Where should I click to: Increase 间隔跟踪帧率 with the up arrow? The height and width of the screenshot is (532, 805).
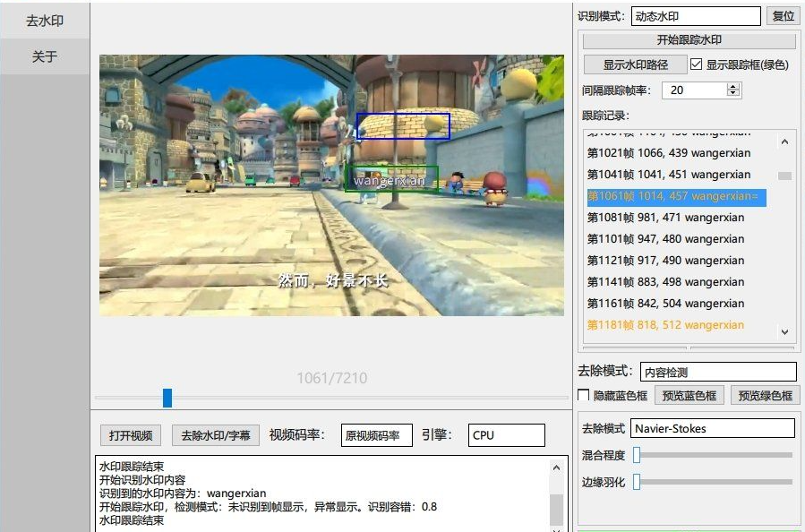point(733,87)
